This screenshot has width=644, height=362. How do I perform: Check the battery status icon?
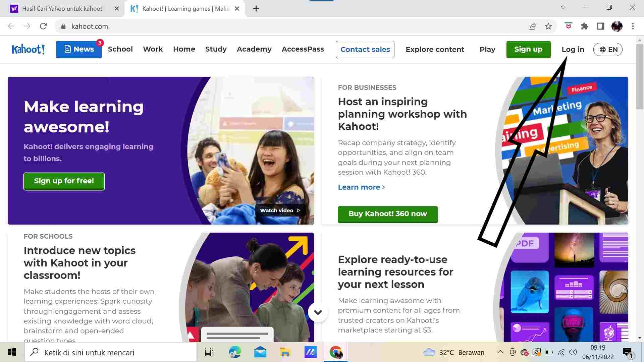click(x=549, y=352)
